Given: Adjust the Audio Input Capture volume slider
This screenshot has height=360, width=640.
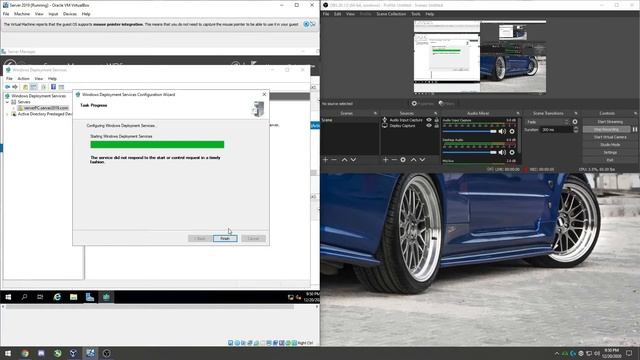Looking at the screenshot, I should coord(469,131).
